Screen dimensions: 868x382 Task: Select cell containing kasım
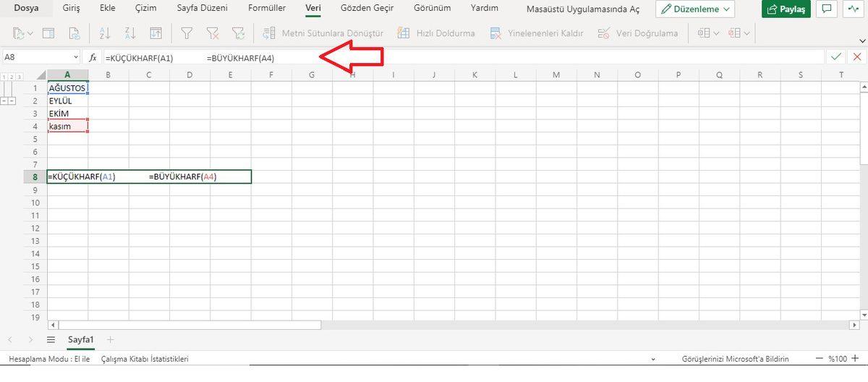tap(67, 126)
